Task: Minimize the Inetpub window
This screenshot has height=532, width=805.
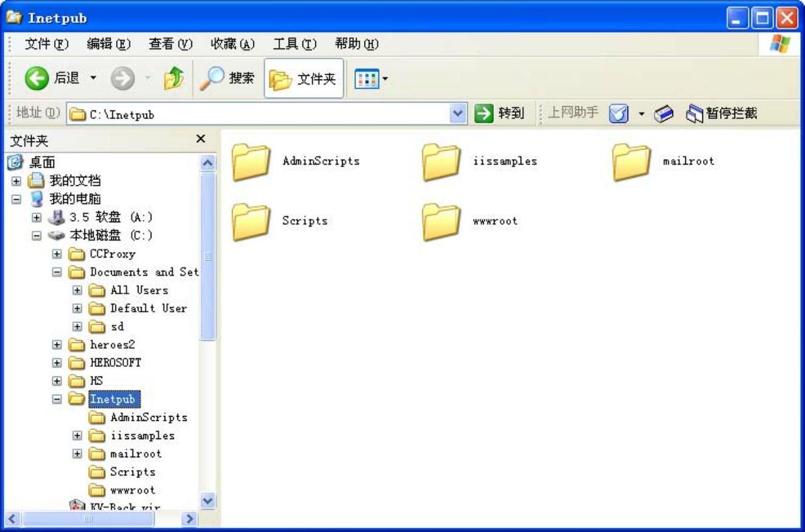Action: [x=738, y=17]
